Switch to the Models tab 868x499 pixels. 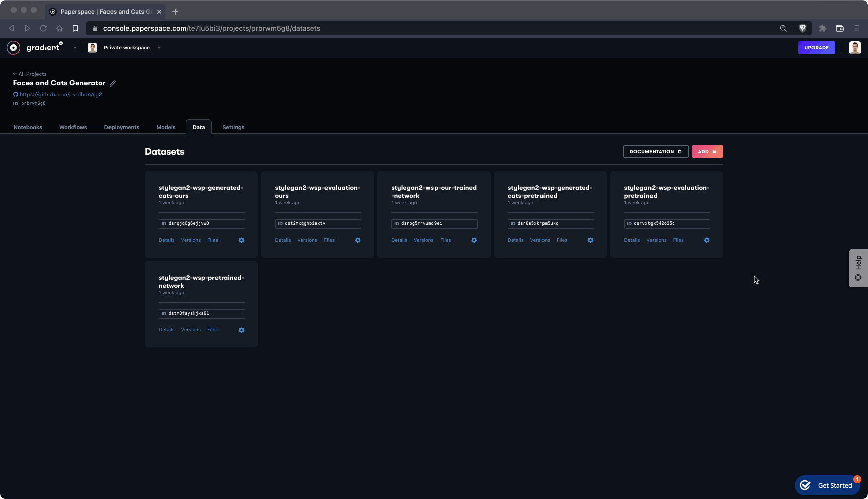tap(166, 127)
